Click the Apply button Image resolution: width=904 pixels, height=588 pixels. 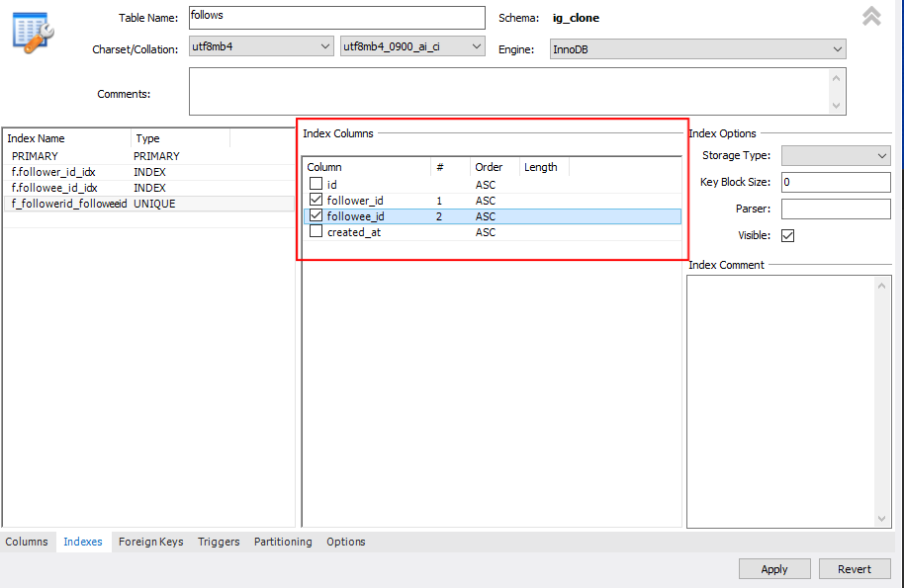pos(774,569)
